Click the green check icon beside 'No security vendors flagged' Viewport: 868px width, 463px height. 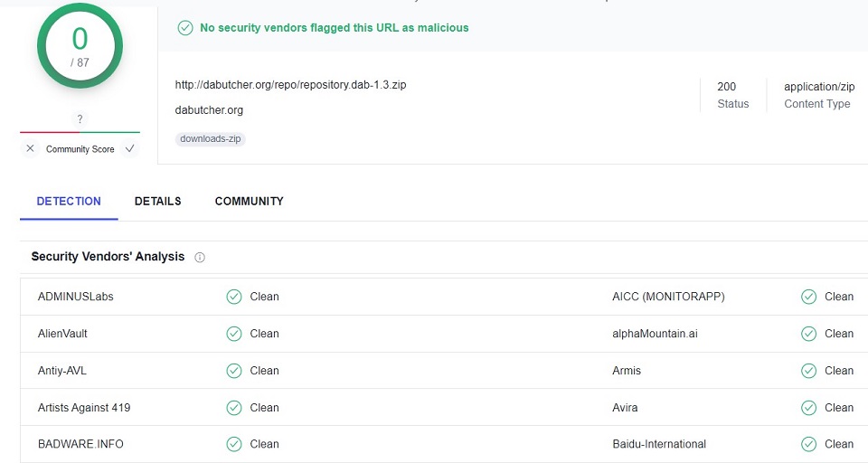click(184, 28)
